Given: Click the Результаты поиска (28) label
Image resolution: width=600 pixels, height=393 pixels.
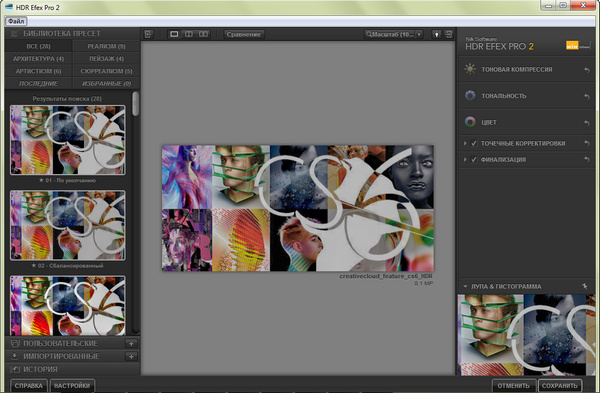Looking at the screenshot, I should pos(67,99).
